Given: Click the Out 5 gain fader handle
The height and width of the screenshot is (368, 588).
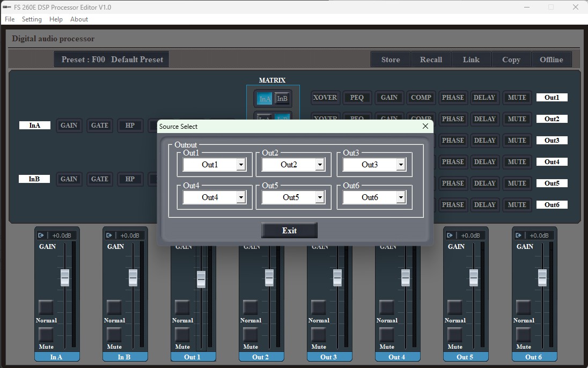Looking at the screenshot, I should pos(474,277).
